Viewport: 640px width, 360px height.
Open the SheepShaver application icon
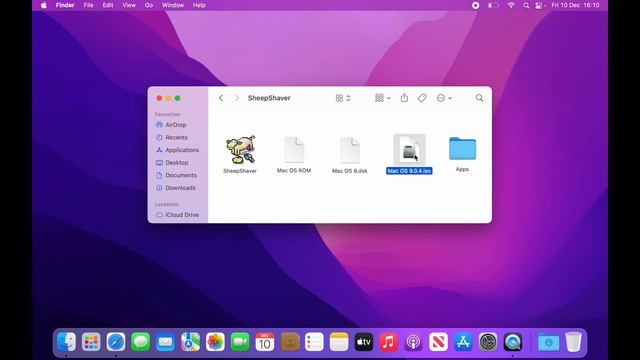pyautogui.click(x=240, y=150)
